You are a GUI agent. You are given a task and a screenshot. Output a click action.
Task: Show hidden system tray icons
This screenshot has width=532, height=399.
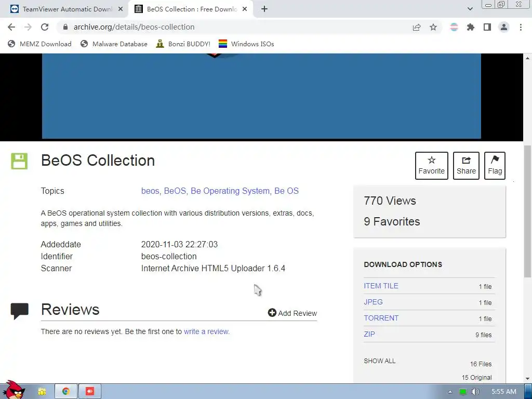click(450, 392)
